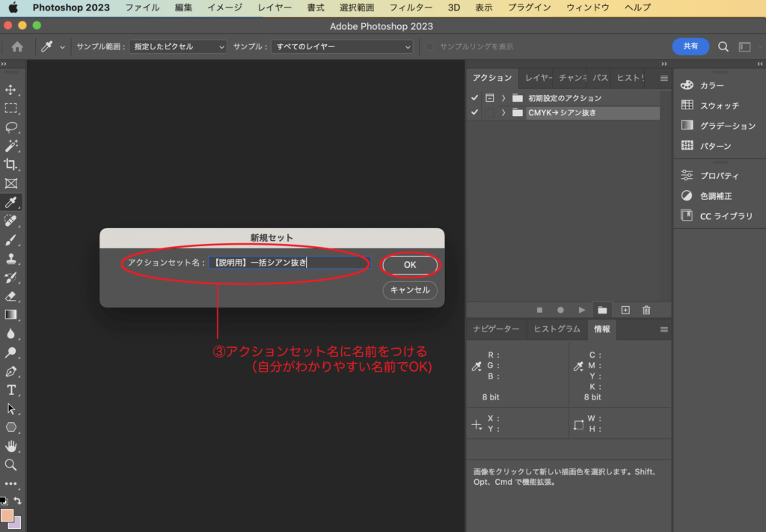766x532 pixels.
Task: Open the サンプル範囲 dropdown
Action: coord(178,46)
